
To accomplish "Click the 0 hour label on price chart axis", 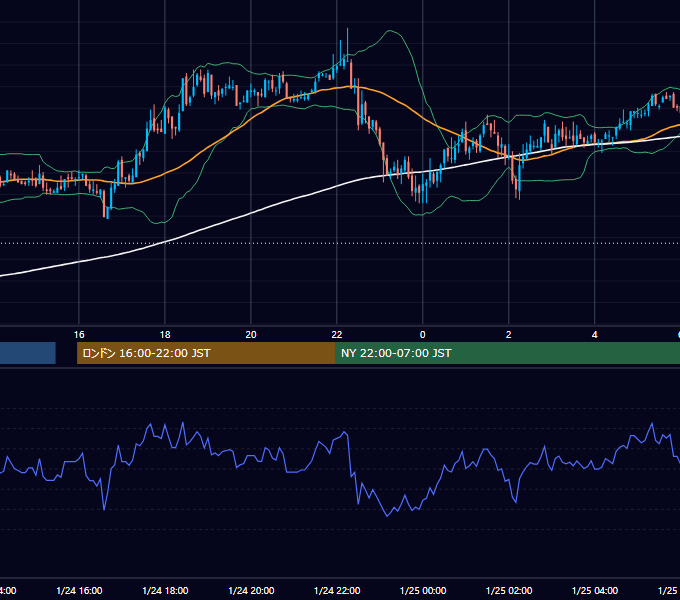I will tap(422, 335).
